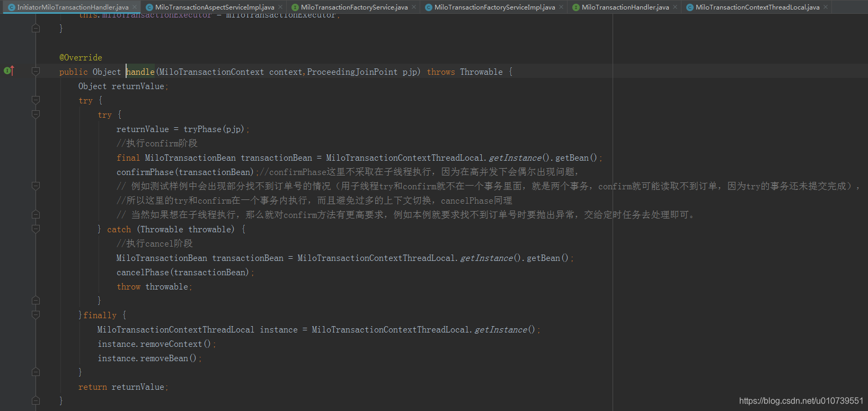Collapse the outer try block fold marker

pos(36,100)
